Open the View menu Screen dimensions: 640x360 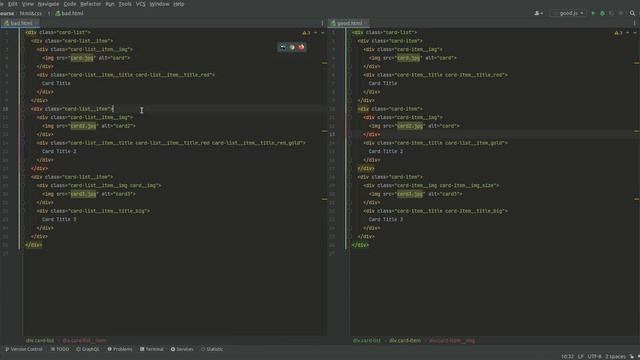[28, 4]
